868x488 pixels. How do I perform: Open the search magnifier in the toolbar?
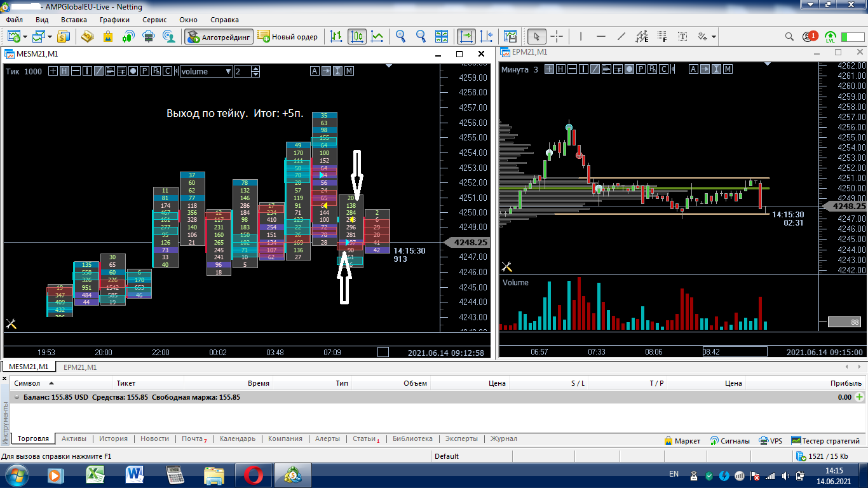[x=789, y=36]
